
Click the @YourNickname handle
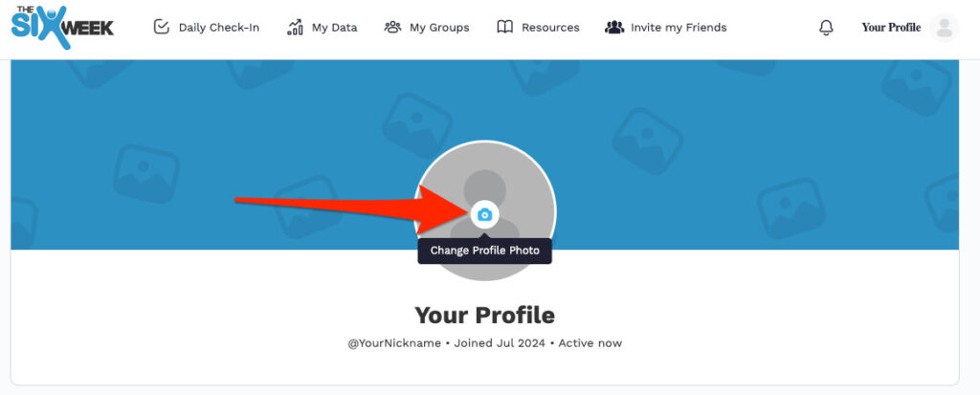[x=394, y=342]
